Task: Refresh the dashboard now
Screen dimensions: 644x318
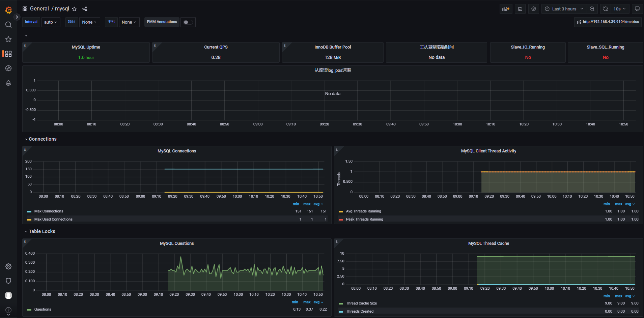Action: pyautogui.click(x=606, y=9)
